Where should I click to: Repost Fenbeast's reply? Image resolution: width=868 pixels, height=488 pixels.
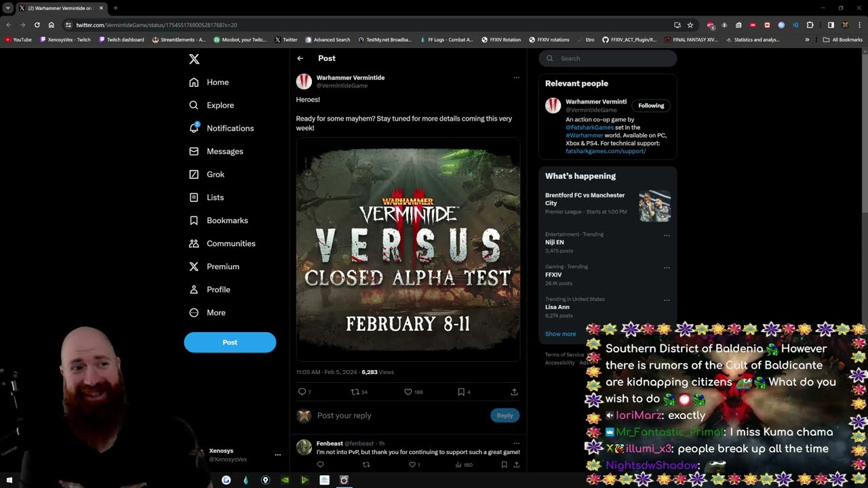pos(366,464)
